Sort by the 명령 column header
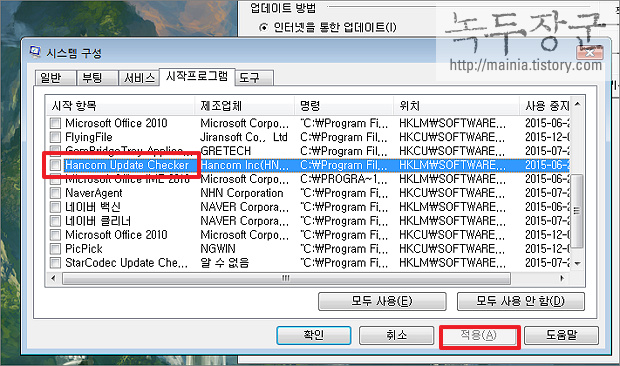The height and width of the screenshot is (366, 620). (x=344, y=106)
